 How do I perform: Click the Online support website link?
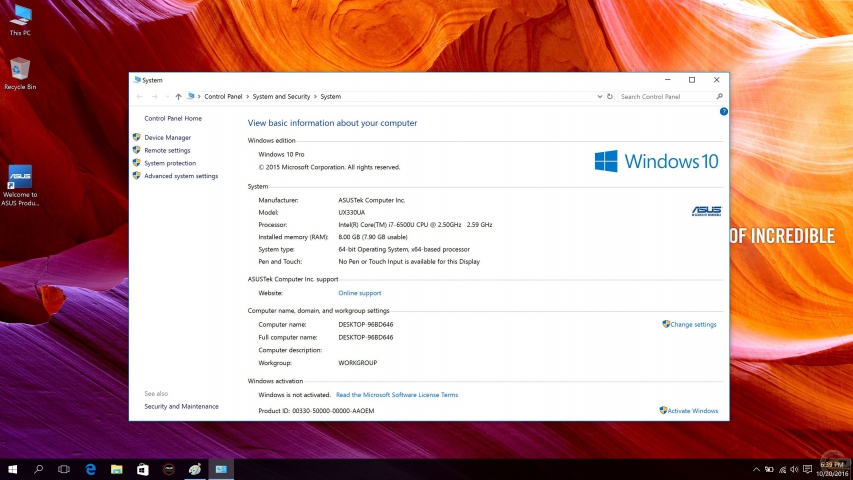pyautogui.click(x=360, y=293)
